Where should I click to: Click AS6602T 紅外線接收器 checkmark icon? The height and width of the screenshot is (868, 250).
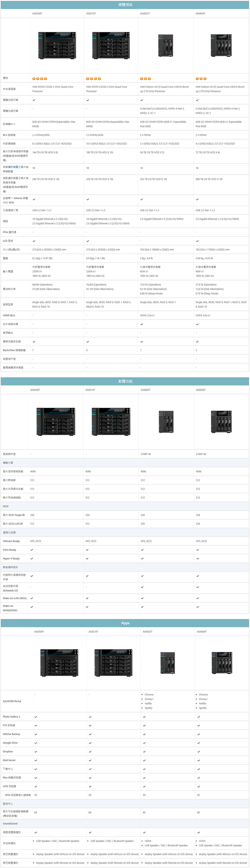pos(142,324)
